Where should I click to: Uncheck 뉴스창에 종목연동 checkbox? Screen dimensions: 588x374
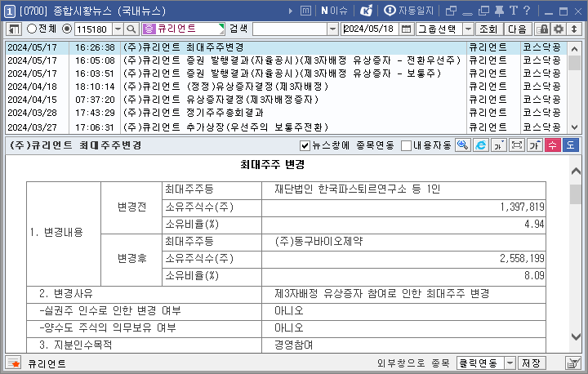(305, 145)
